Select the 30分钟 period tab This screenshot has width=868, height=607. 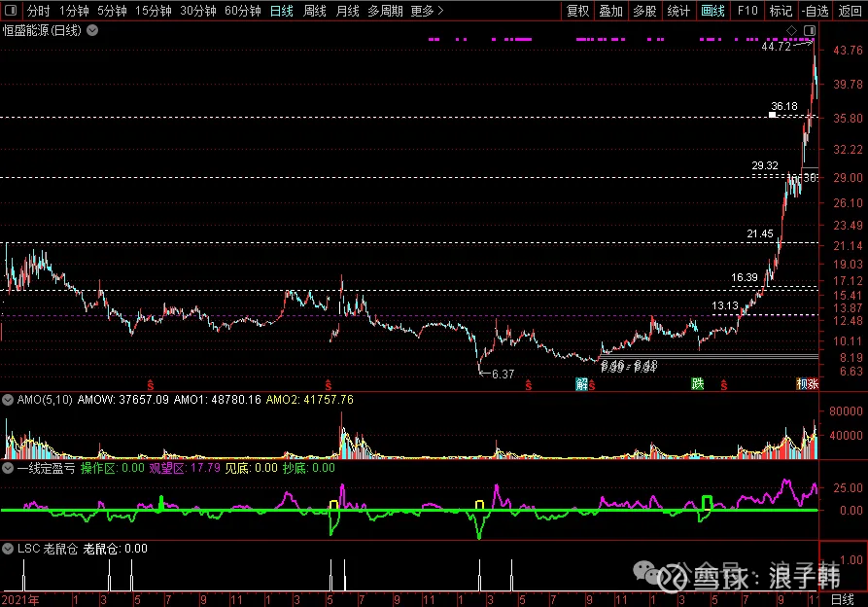pos(198,11)
